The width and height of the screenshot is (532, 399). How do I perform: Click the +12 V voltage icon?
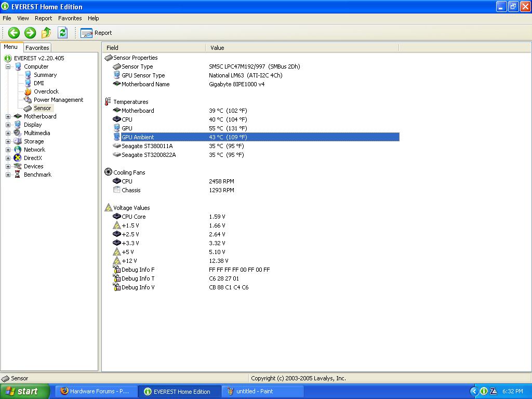(117, 261)
